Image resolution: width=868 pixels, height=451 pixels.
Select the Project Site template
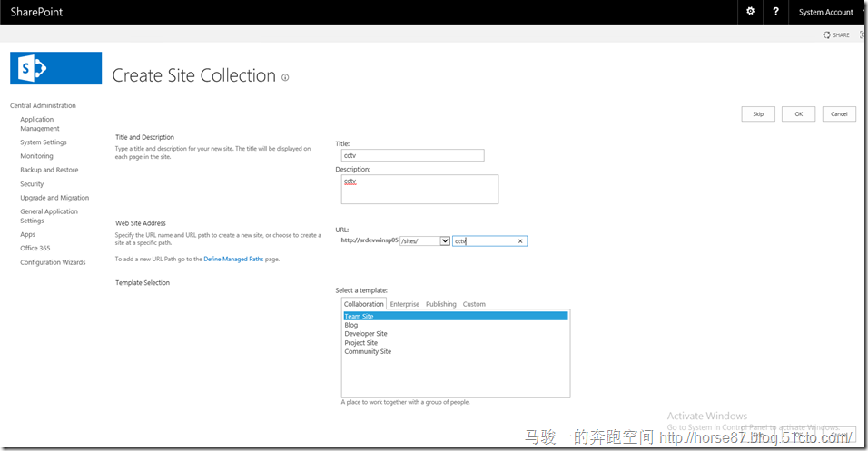click(x=361, y=342)
